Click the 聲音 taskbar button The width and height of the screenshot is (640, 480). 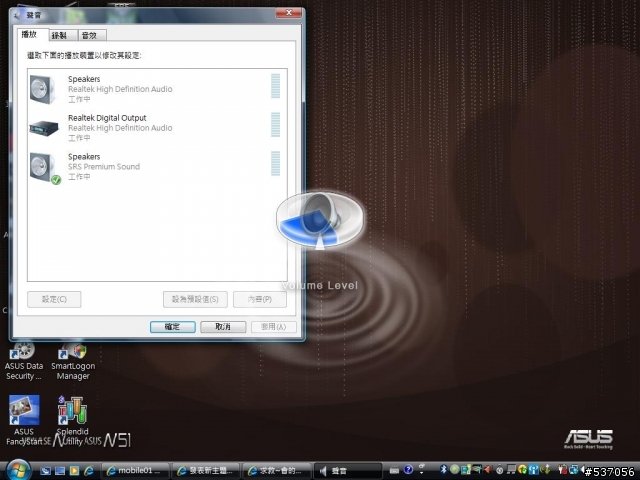coord(347,471)
